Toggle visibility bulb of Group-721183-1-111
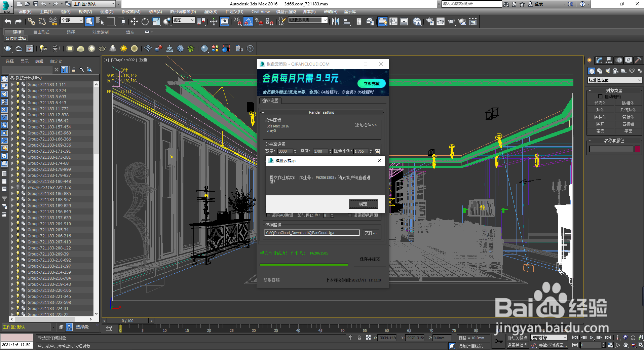The height and width of the screenshot is (350, 644). click(x=18, y=84)
